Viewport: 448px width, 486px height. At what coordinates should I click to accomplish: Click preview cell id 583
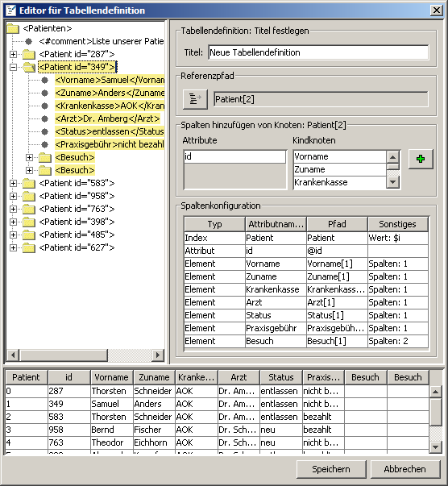68,417
